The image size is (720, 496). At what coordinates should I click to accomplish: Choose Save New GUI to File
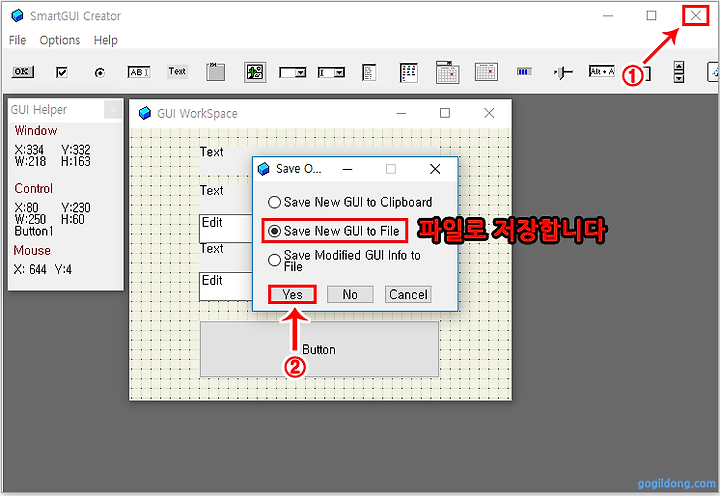334,231
